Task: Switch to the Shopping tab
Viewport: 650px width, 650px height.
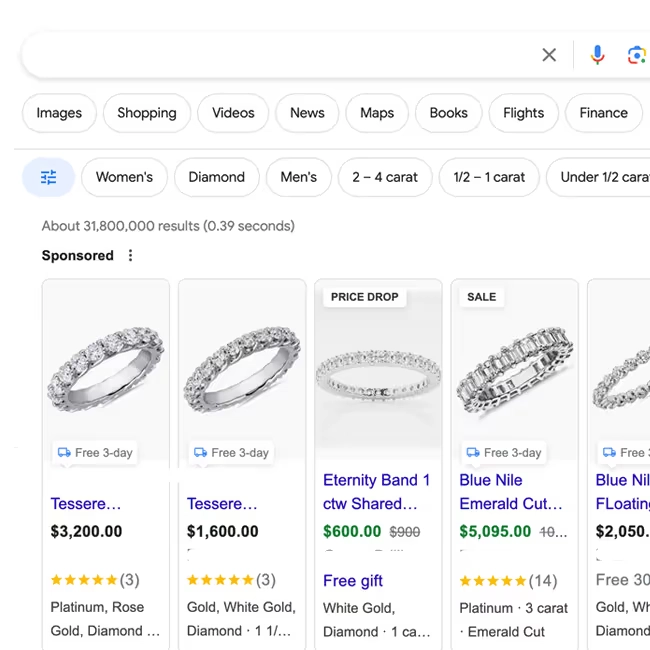Action: [x=147, y=113]
